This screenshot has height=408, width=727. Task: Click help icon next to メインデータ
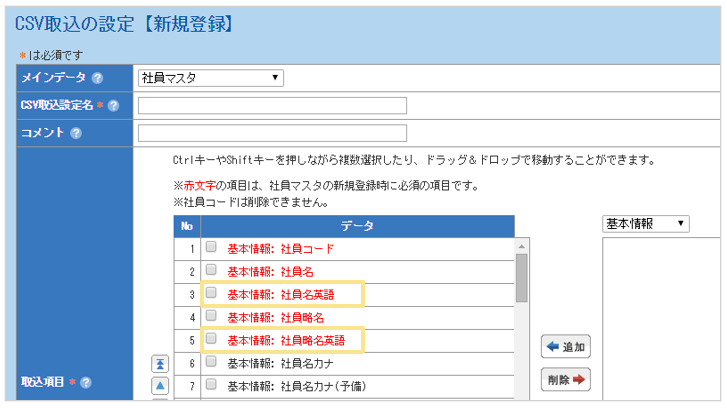(97, 78)
